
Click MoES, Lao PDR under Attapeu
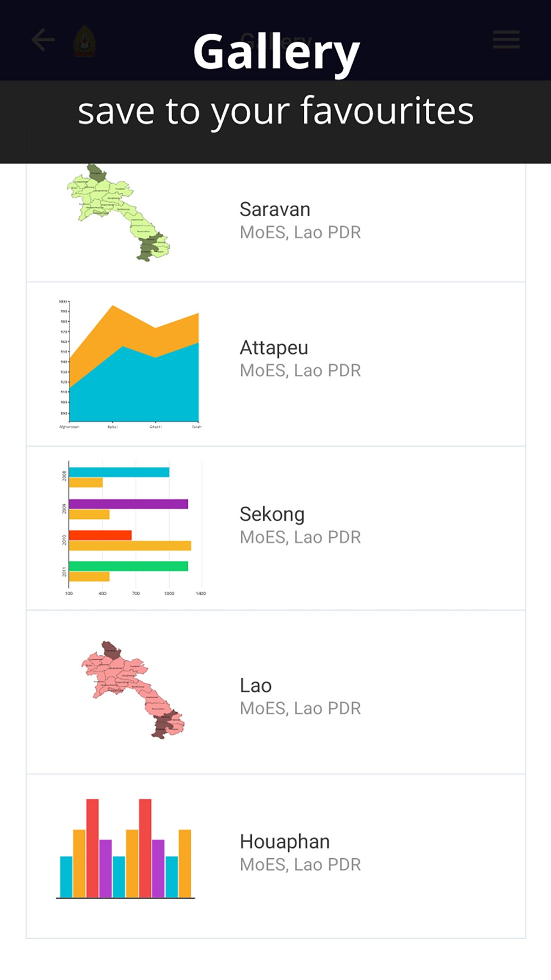click(x=300, y=371)
